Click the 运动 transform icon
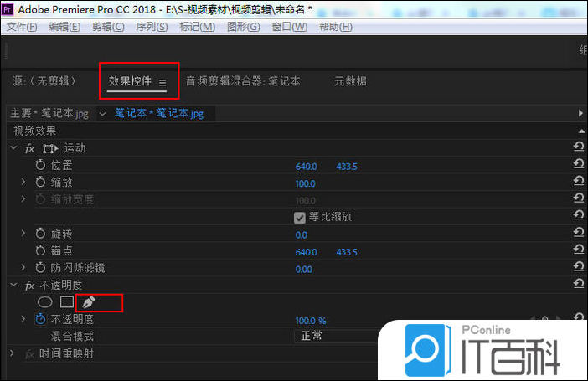Viewport: 588px width, 381px height. (50, 148)
